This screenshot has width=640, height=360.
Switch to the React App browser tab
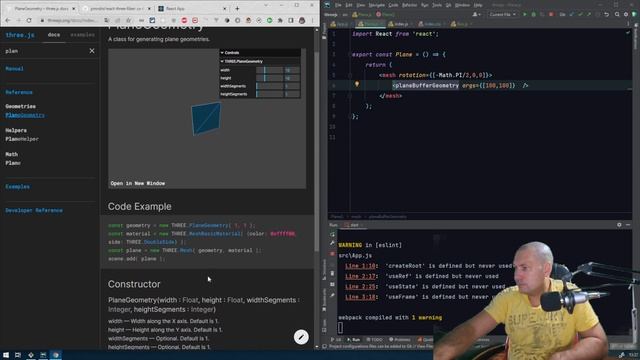click(191, 9)
